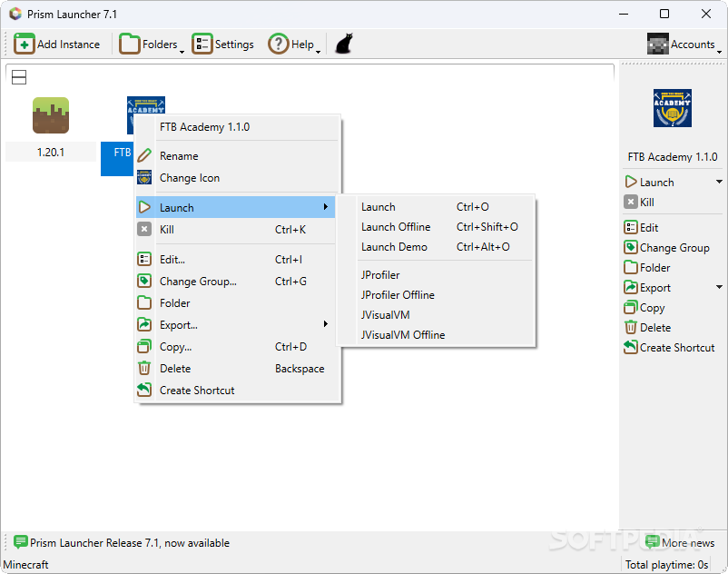Click the tag icon beside Change Group...
The image size is (728, 574).
coord(144,281)
